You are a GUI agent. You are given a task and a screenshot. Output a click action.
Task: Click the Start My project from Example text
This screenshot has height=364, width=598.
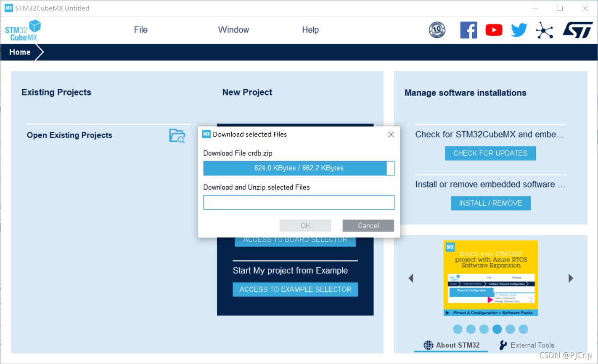point(290,271)
